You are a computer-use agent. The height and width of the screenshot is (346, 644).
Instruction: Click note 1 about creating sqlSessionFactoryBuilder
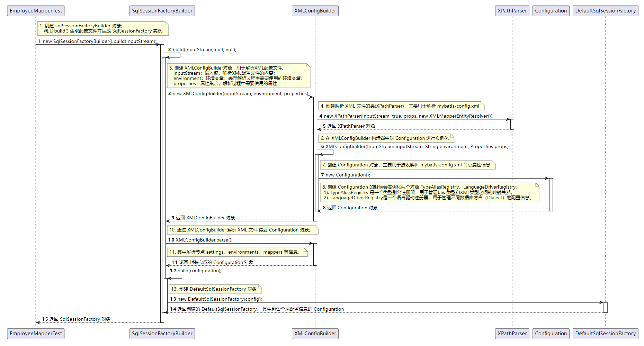[x=103, y=28]
